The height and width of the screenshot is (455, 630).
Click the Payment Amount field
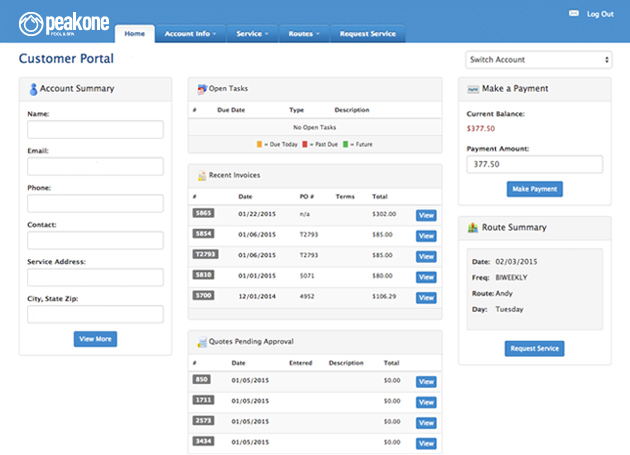point(534,164)
